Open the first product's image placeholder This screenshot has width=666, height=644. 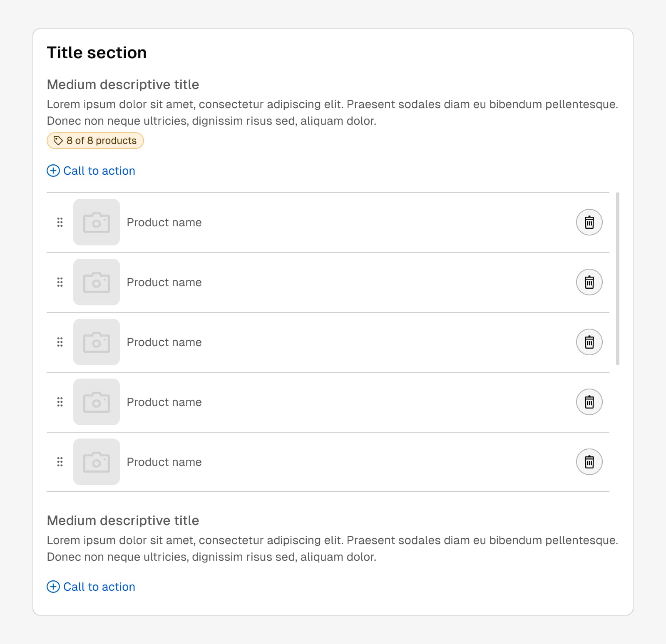[x=97, y=222]
